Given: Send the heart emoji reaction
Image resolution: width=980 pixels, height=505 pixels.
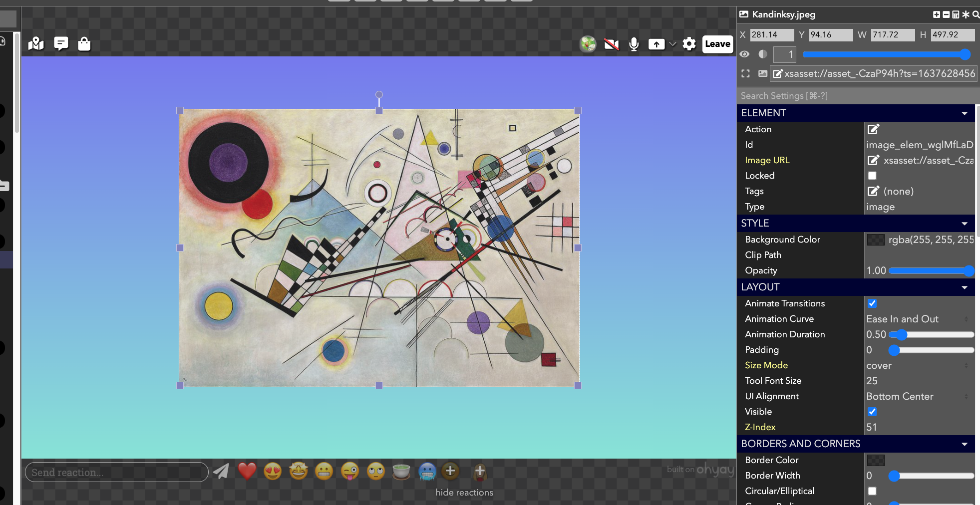Looking at the screenshot, I should tap(247, 471).
